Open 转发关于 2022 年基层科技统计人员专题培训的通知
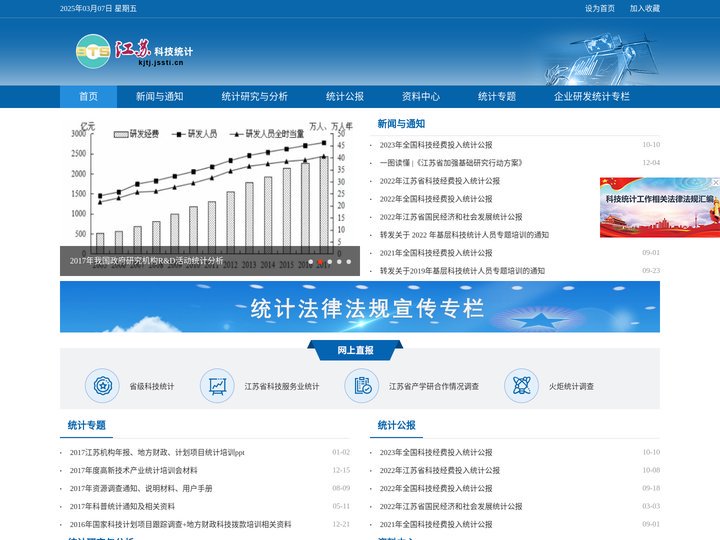720x540 pixels. click(x=464, y=235)
